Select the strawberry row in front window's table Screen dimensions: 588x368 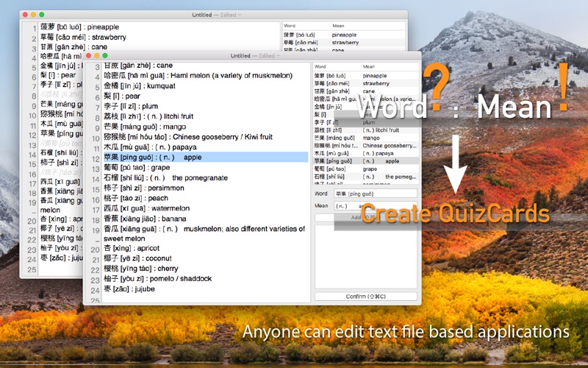tap(366, 83)
